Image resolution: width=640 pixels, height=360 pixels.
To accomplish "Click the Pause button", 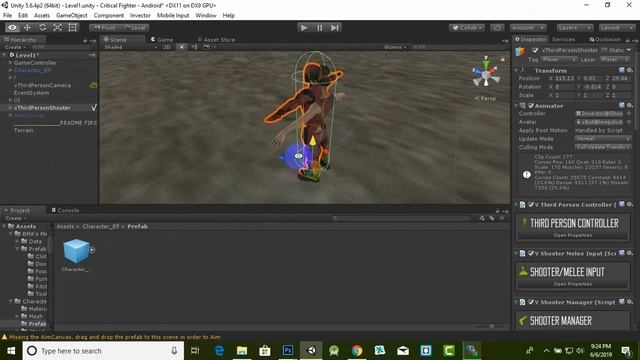I will tap(320, 28).
